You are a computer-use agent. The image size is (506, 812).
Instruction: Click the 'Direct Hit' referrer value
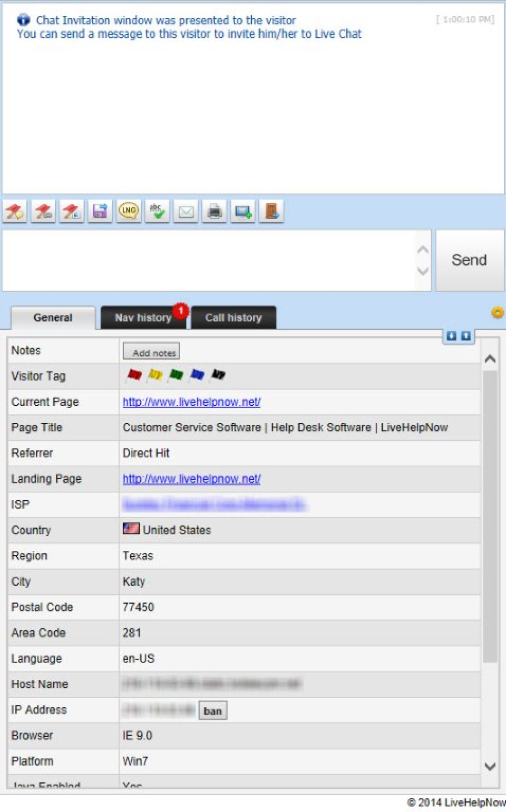click(x=146, y=453)
